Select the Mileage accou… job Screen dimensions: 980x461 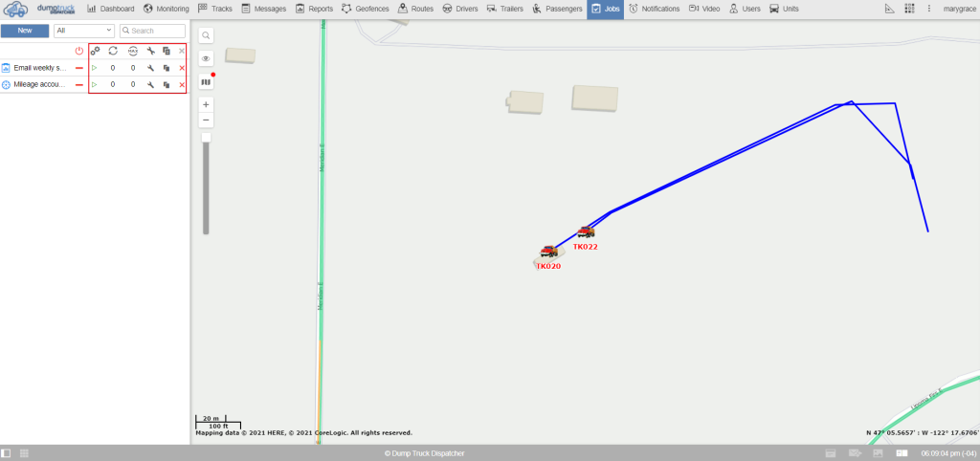pyautogui.click(x=40, y=84)
